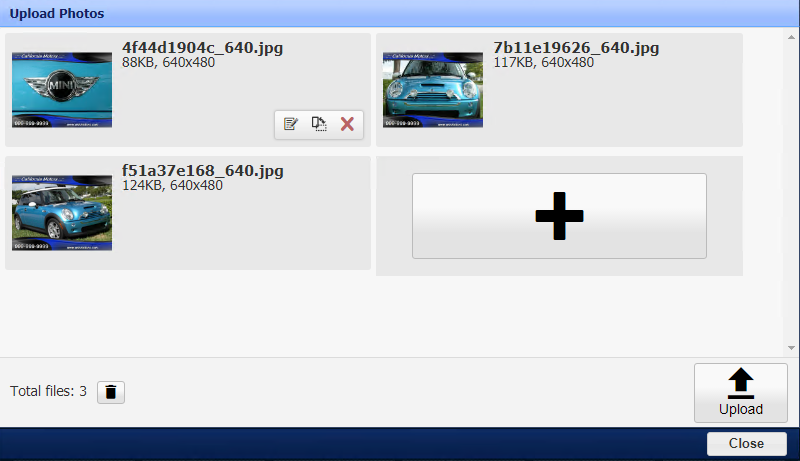Click the scrollbar up arrow
800x461 pixels.
791,37
